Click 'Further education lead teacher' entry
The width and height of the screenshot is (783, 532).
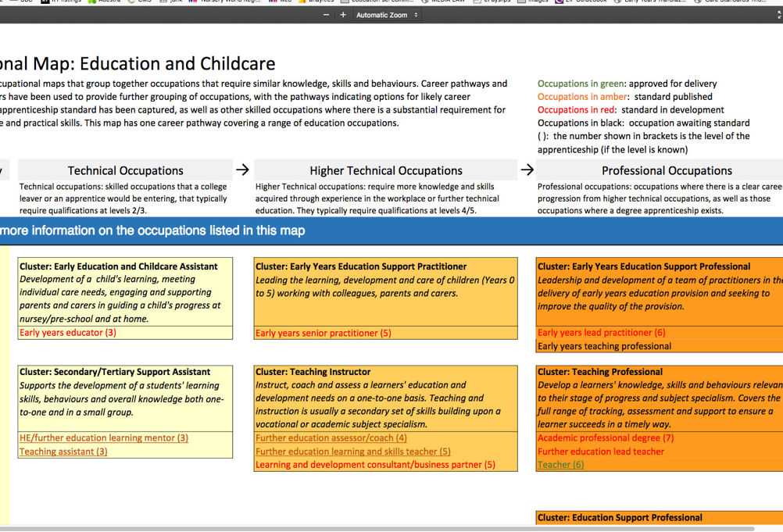pyautogui.click(x=601, y=452)
